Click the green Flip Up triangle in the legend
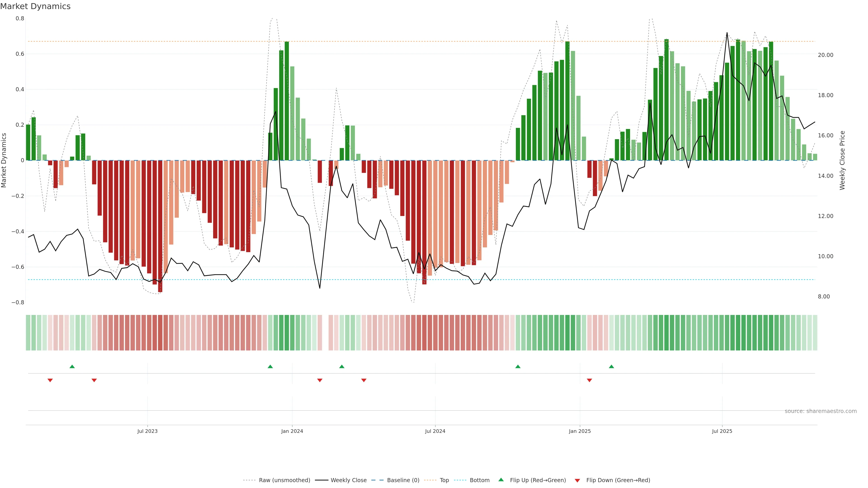Image resolution: width=868 pixels, height=488 pixels. [x=501, y=480]
